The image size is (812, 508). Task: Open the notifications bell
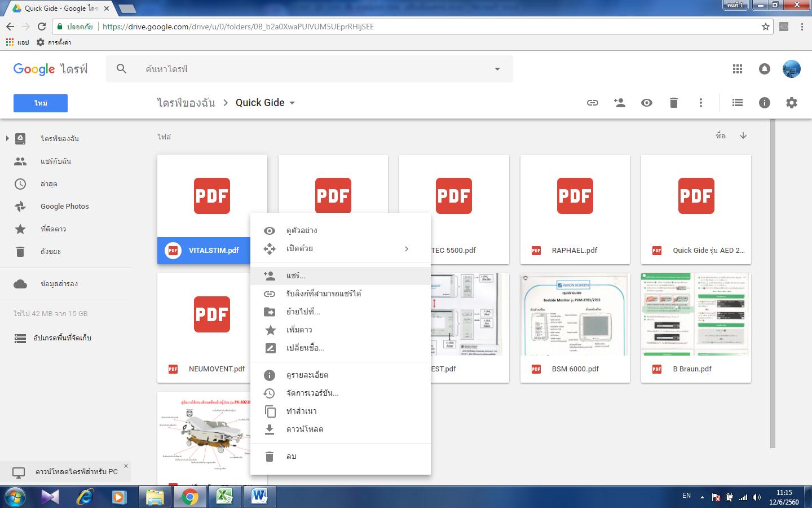pyautogui.click(x=764, y=69)
